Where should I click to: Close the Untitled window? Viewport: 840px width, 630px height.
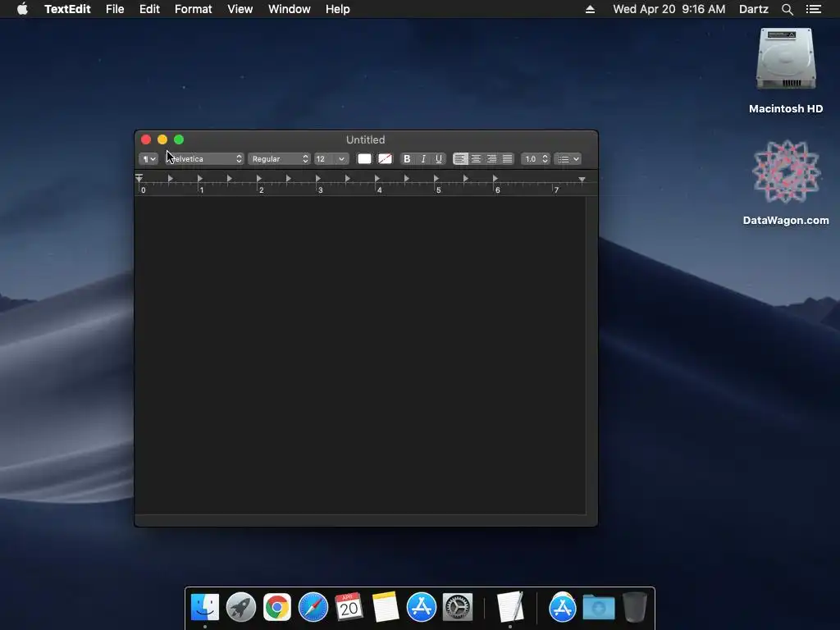[x=146, y=139]
